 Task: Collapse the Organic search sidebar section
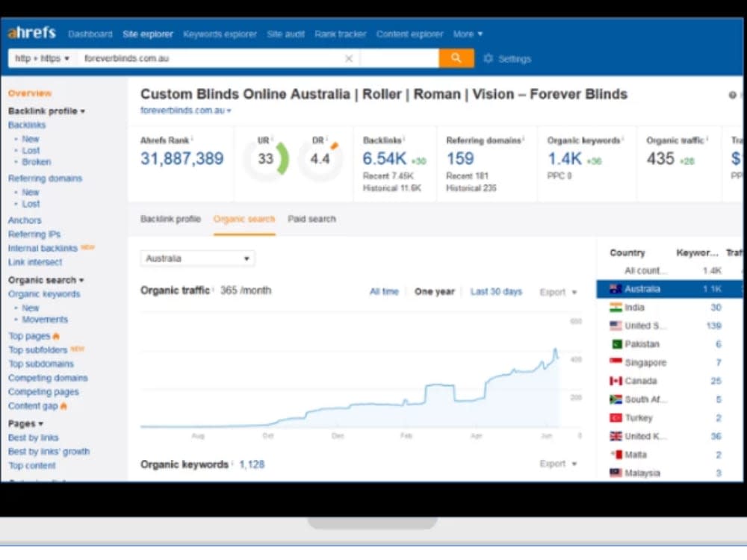coord(46,280)
